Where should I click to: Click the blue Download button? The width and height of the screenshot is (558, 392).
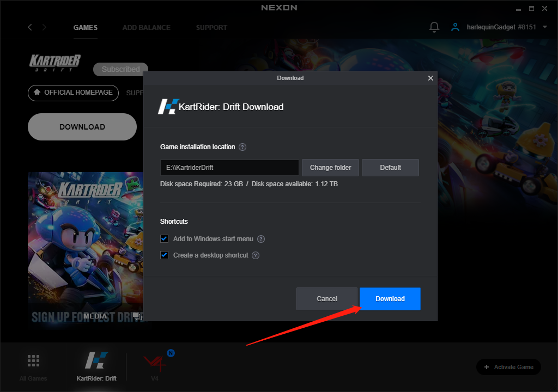390,299
